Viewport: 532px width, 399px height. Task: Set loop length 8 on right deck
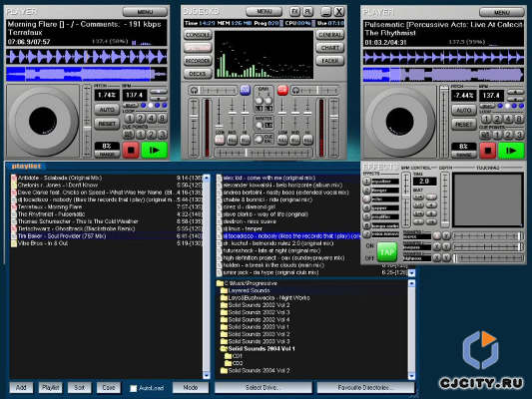point(519,119)
